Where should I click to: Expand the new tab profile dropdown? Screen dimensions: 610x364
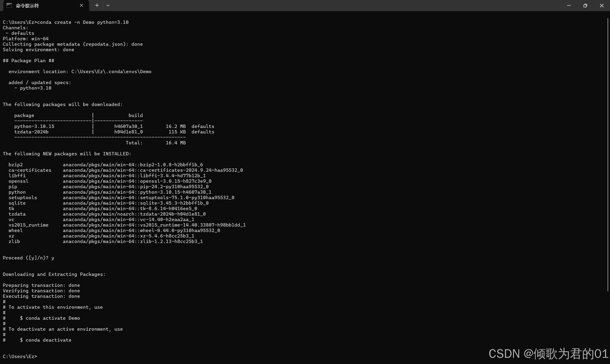tap(108, 5)
